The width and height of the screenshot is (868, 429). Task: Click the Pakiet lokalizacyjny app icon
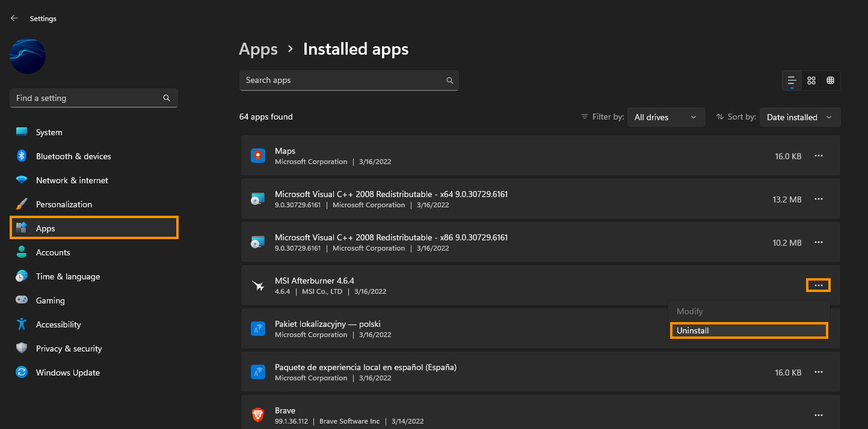pyautogui.click(x=258, y=329)
